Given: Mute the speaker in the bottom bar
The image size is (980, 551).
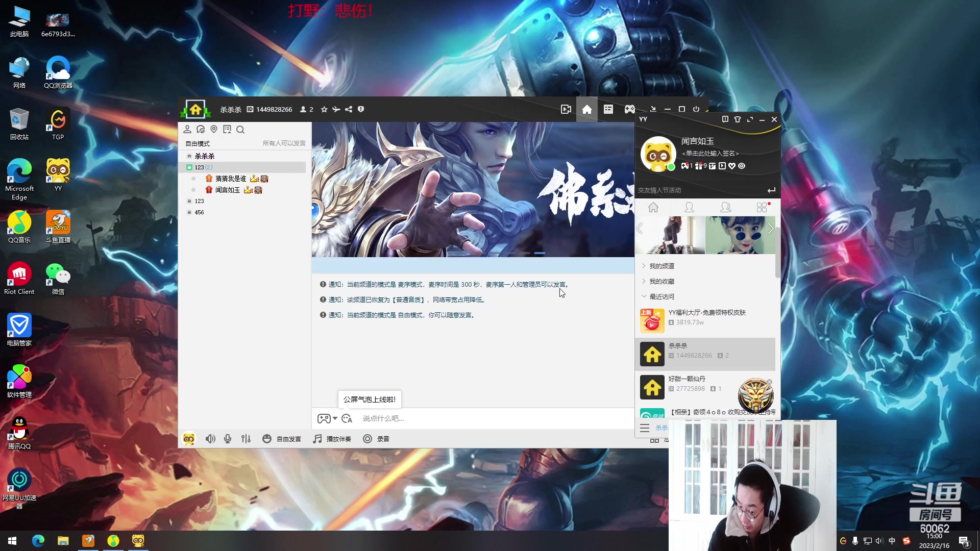Looking at the screenshot, I should coord(210,439).
